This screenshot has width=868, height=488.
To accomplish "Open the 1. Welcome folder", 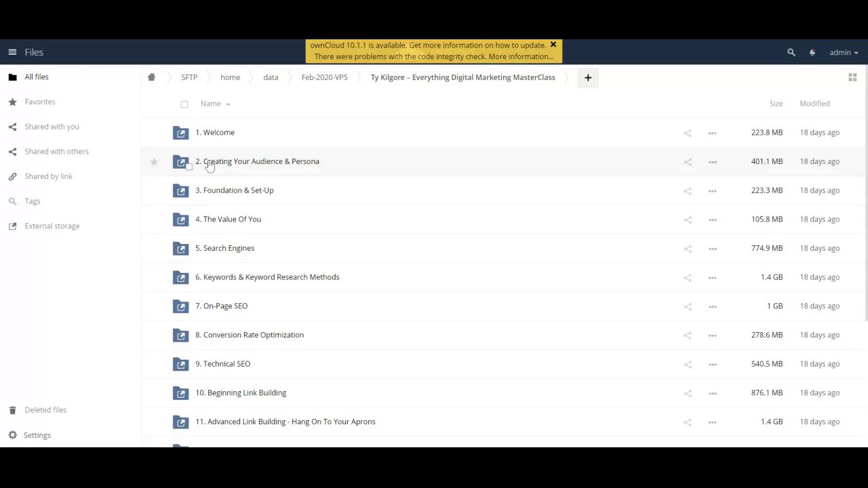I will (x=215, y=133).
